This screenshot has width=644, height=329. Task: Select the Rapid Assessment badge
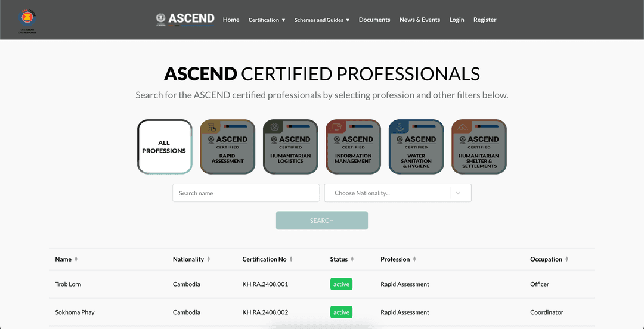(x=228, y=147)
